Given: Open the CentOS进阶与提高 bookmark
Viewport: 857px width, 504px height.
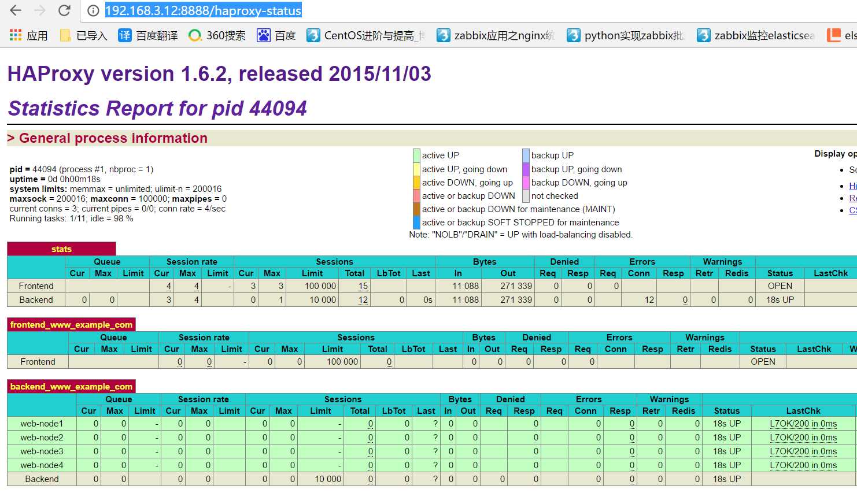Looking at the screenshot, I should 366,35.
